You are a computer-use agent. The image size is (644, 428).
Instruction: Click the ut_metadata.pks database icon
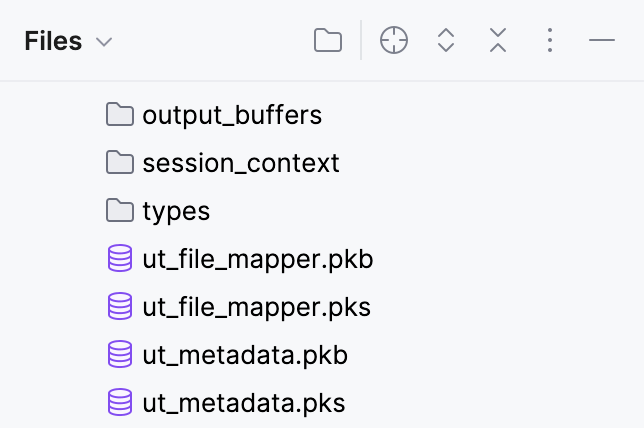[x=120, y=403]
